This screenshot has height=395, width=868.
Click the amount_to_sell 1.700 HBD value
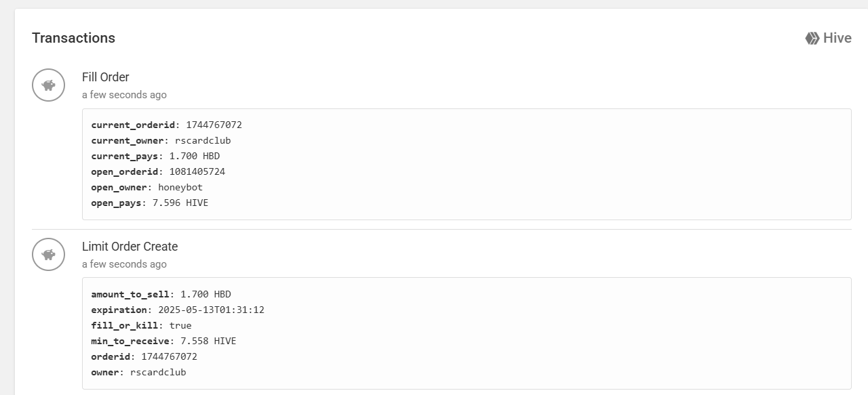[x=205, y=295]
